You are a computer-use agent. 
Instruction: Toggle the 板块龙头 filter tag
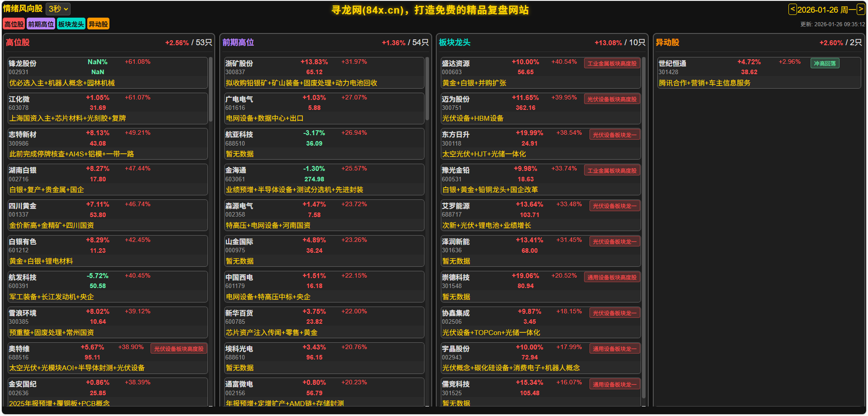point(71,24)
